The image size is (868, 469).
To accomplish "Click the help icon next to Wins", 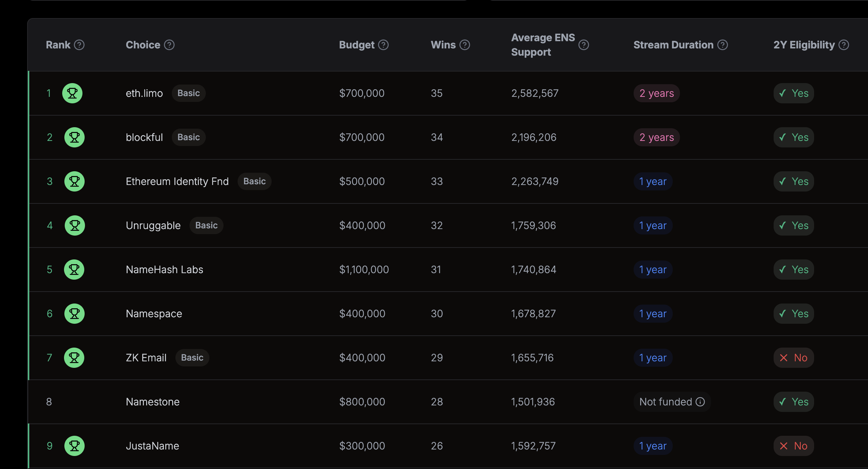I will coord(465,45).
